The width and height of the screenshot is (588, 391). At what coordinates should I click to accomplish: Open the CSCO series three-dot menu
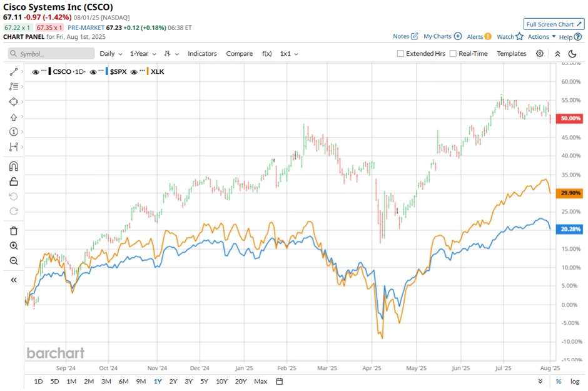tap(44, 71)
